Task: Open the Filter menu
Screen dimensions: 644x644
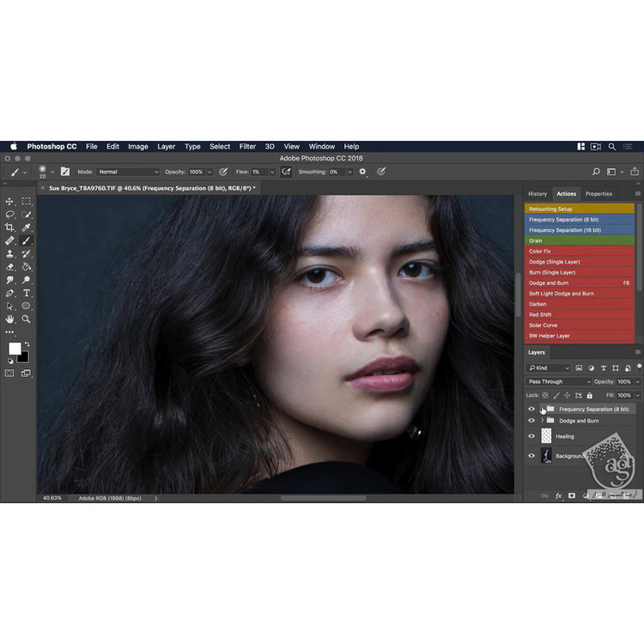Action: click(247, 147)
